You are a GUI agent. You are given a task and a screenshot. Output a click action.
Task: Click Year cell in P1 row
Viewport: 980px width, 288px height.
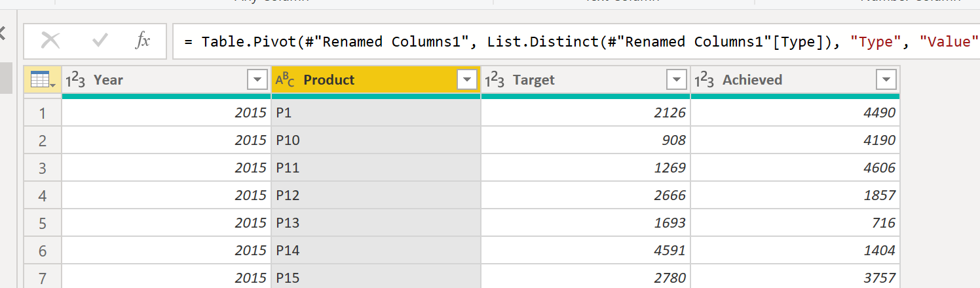coord(166,113)
